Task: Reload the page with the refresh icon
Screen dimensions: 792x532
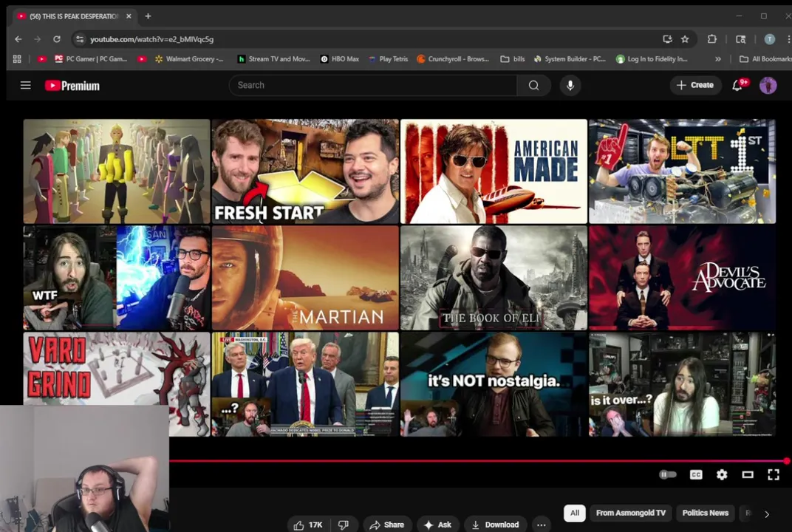Action: [x=57, y=39]
